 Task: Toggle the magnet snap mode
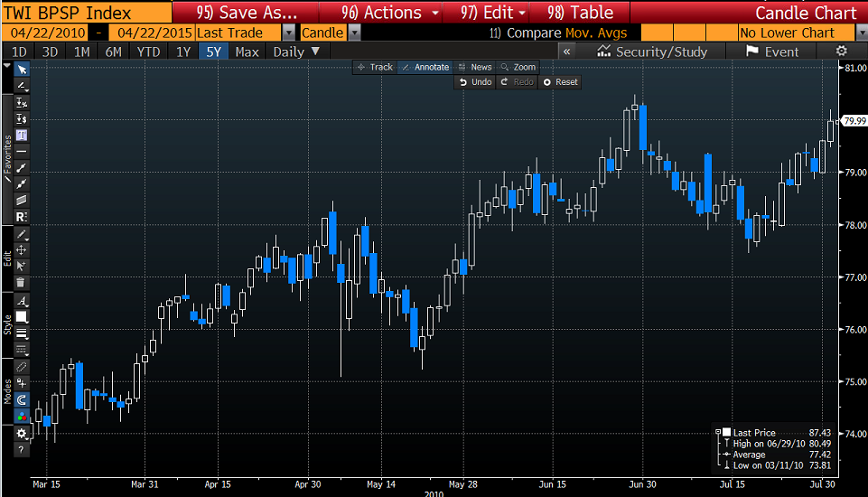coord(21,399)
